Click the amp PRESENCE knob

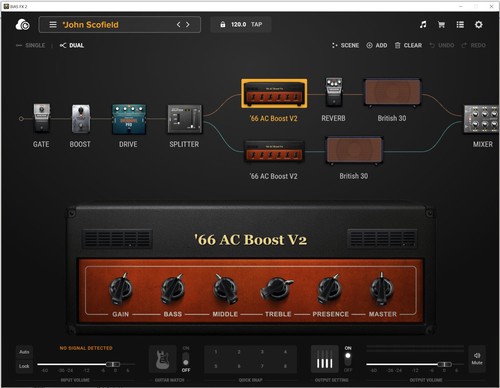click(330, 289)
